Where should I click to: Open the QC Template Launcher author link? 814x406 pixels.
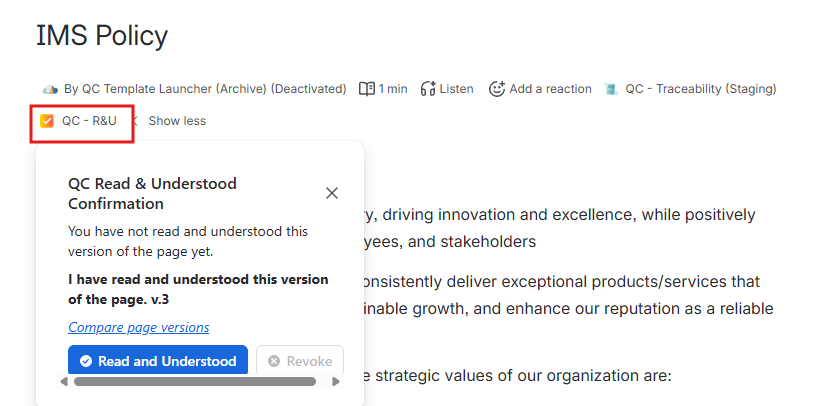(205, 89)
